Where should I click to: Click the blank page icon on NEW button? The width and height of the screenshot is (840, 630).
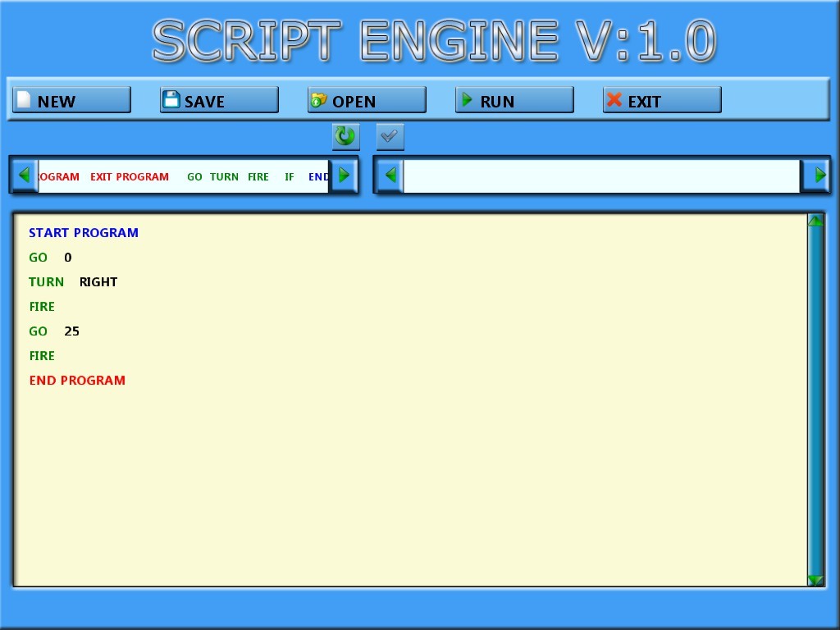(x=24, y=99)
